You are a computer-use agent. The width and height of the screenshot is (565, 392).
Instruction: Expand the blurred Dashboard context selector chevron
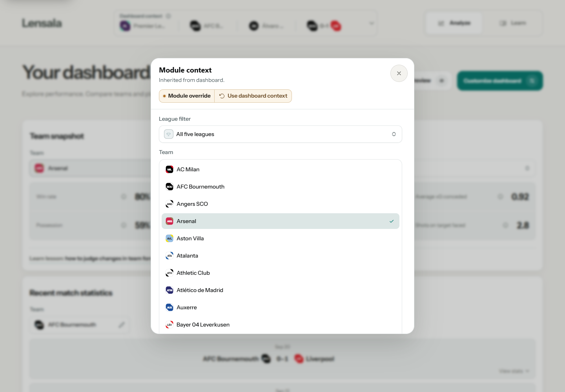[372, 24]
